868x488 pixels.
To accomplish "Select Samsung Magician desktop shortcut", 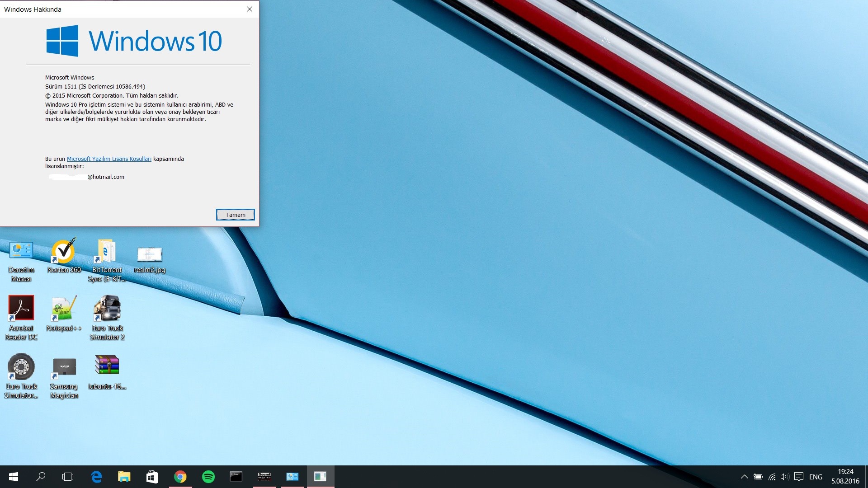I will point(64,378).
